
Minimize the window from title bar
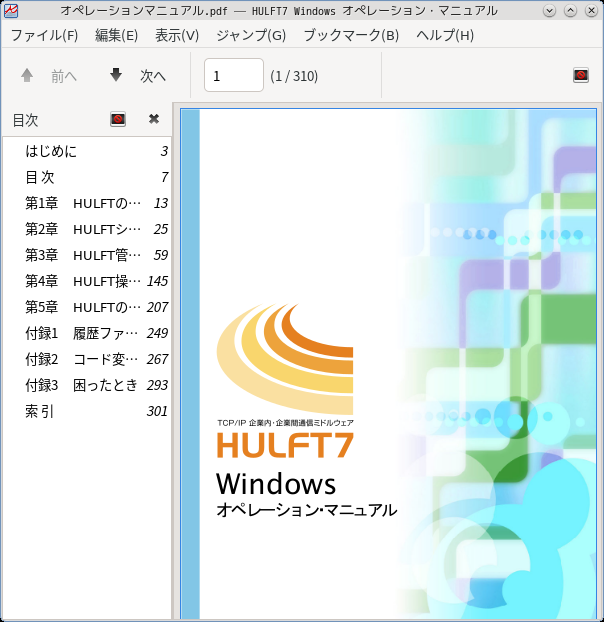pos(549,11)
